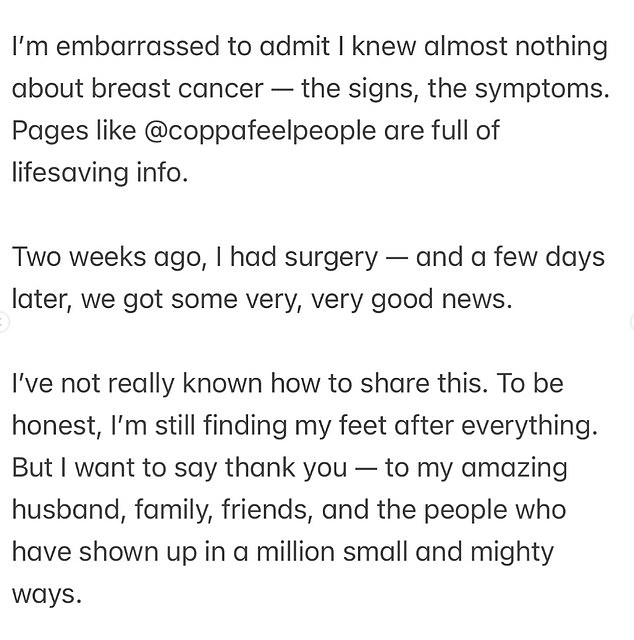Viewport: 634px width, 640px height.
Task: Click the word 'Pages' starting the third line
Action: (x=50, y=132)
